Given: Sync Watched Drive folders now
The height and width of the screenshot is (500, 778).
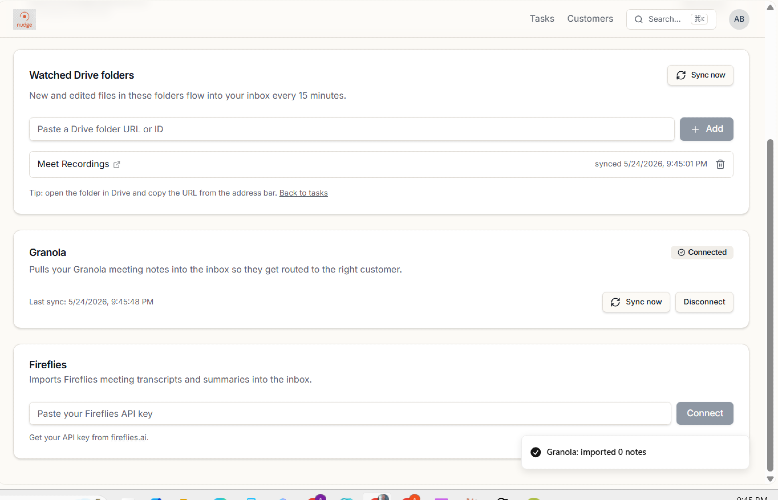Looking at the screenshot, I should [700, 75].
